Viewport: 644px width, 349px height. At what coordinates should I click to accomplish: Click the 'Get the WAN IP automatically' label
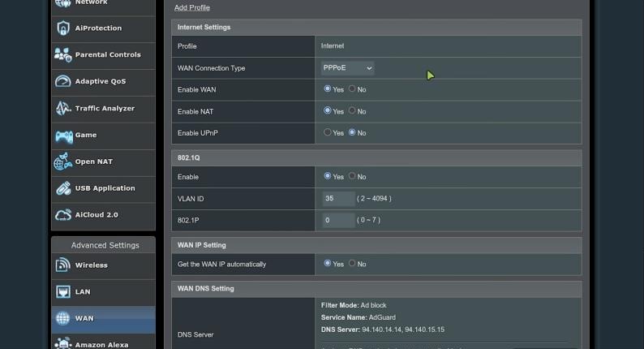coord(221,265)
